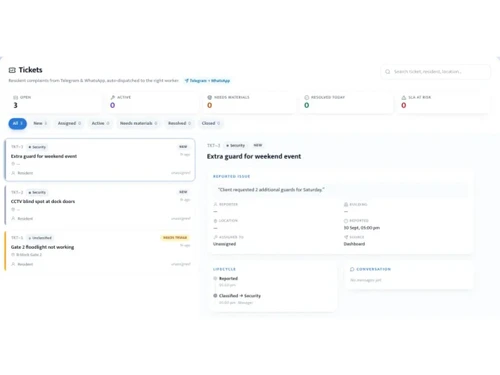Click the Assigned To wrench icon in details
The image size is (500, 375).
(215, 237)
